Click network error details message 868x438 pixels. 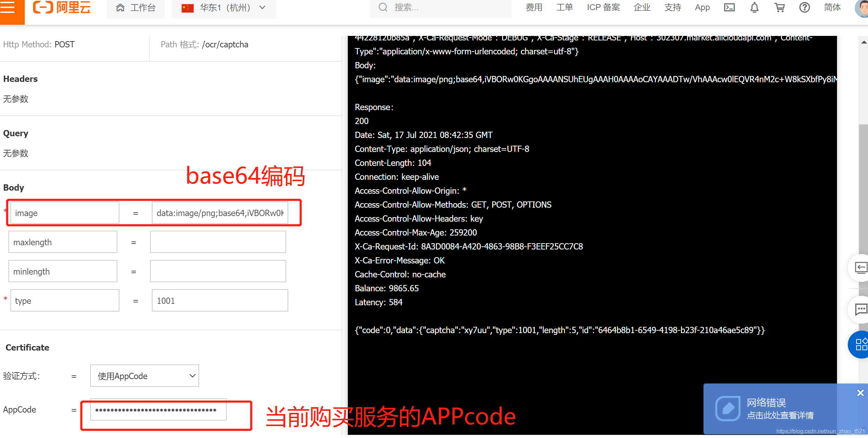tap(780, 415)
